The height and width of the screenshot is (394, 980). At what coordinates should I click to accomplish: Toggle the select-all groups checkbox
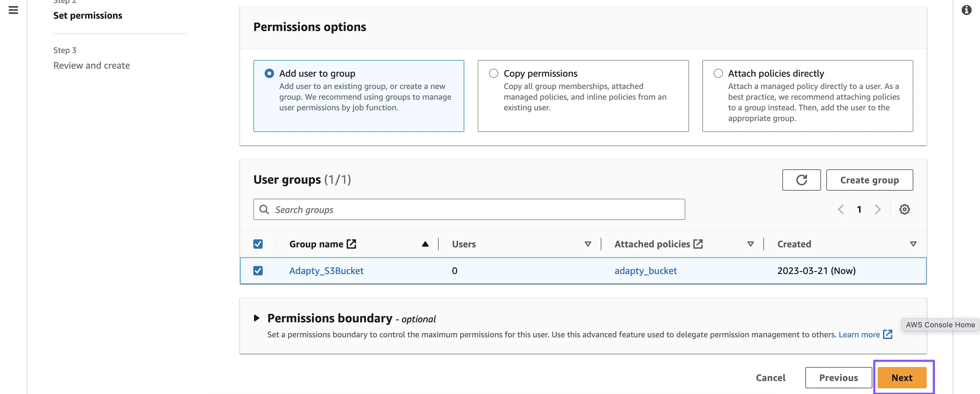click(x=258, y=244)
